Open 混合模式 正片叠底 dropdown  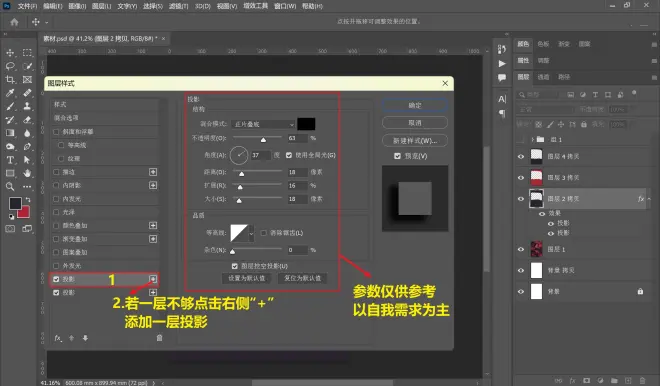click(263, 124)
